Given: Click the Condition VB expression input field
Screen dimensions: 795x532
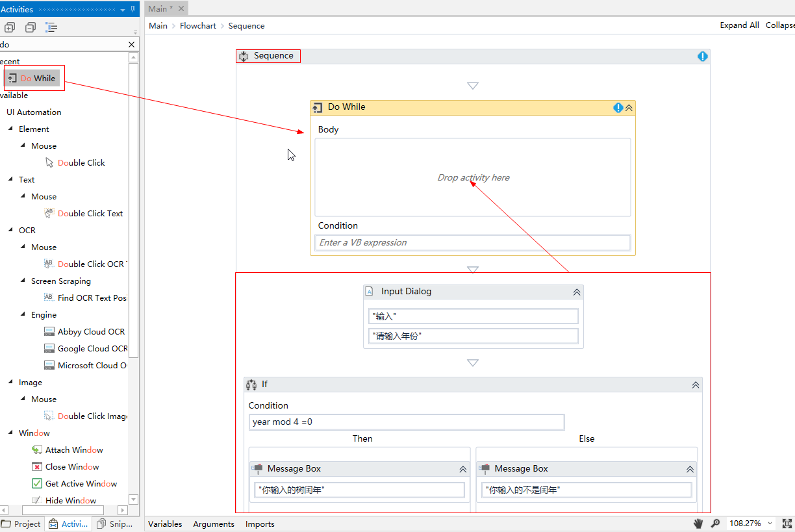Looking at the screenshot, I should coord(472,242).
